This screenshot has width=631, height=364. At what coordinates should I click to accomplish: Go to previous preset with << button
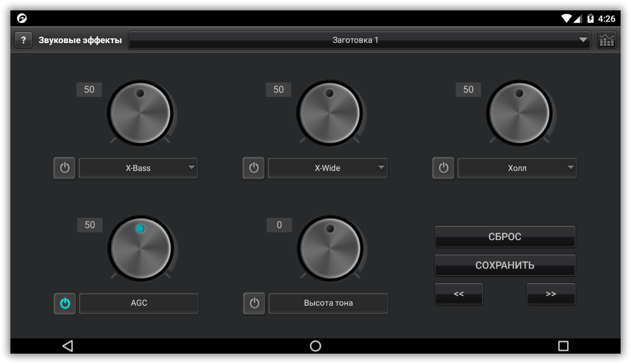point(459,294)
